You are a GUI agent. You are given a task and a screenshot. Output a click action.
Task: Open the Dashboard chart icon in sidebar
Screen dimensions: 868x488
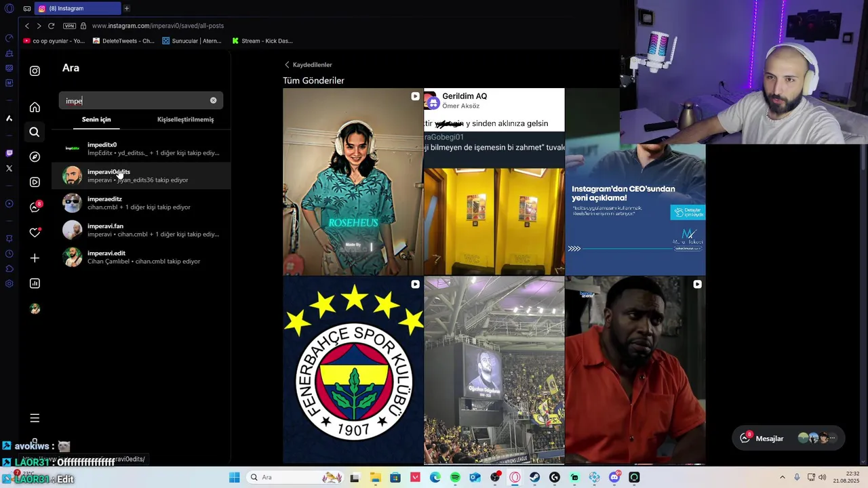[35, 283]
